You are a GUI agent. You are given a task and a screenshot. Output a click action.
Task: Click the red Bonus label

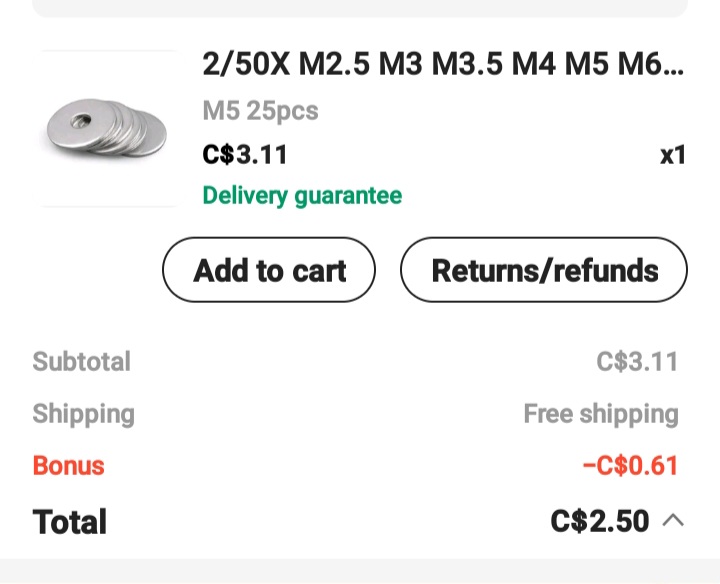(68, 465)
